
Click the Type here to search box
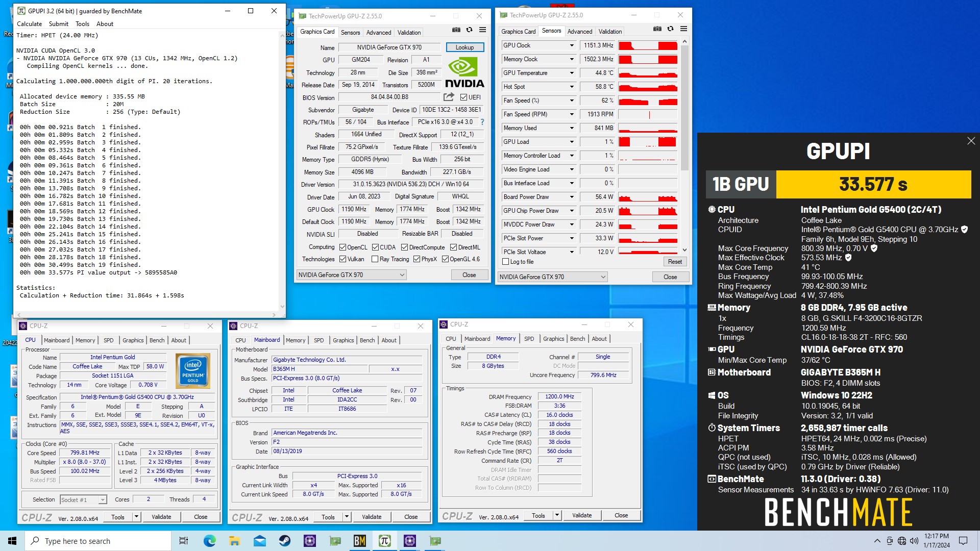(x=98, y=541)
